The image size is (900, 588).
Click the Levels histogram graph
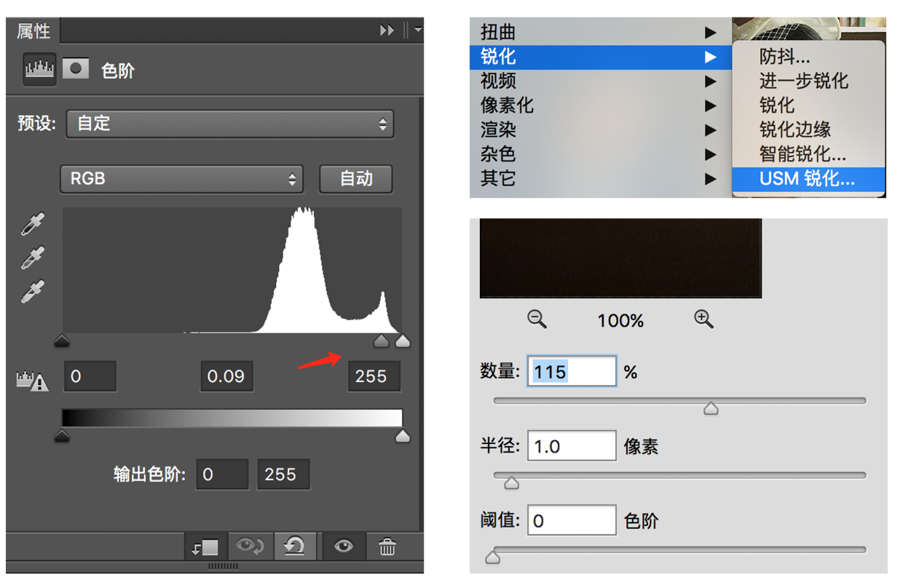pyautogui.click(x=232, y=270)
